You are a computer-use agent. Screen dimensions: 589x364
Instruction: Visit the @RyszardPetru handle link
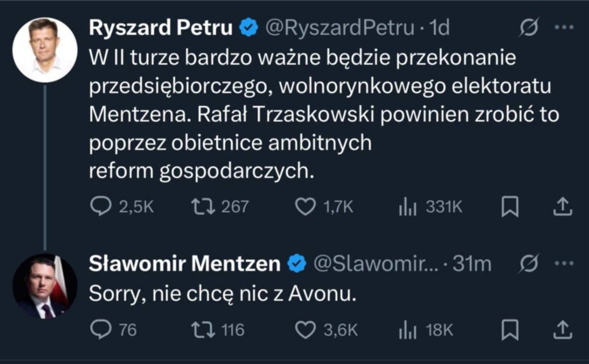coord(340,29)
